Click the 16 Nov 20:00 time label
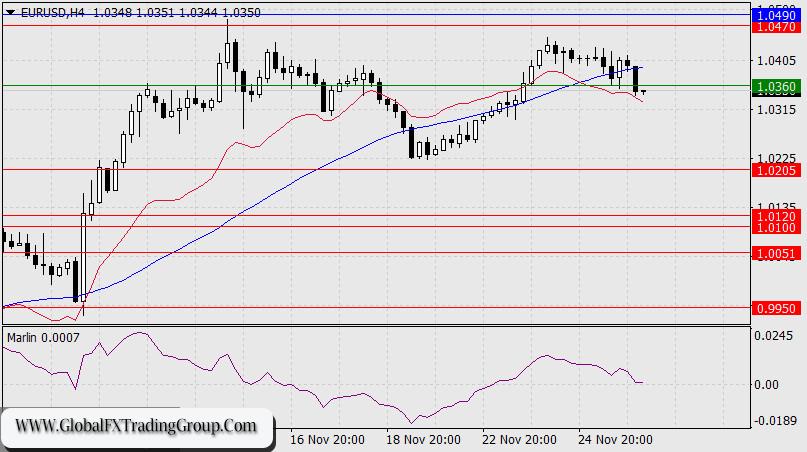This screenshot has width=807, height=452. click(x=327, y=440)
